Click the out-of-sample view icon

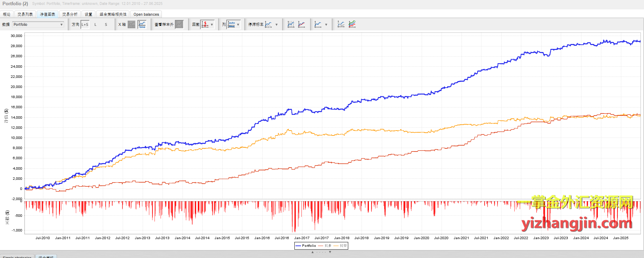[x=179, y=24]
